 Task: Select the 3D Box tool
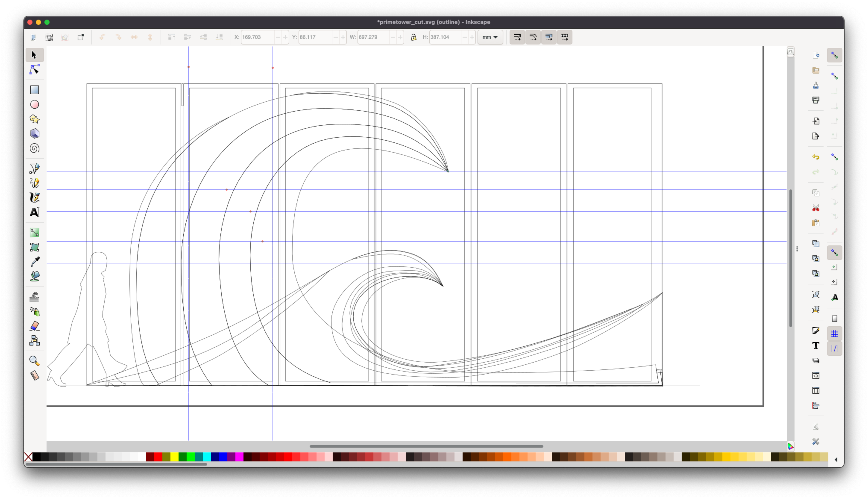[34, 134]
